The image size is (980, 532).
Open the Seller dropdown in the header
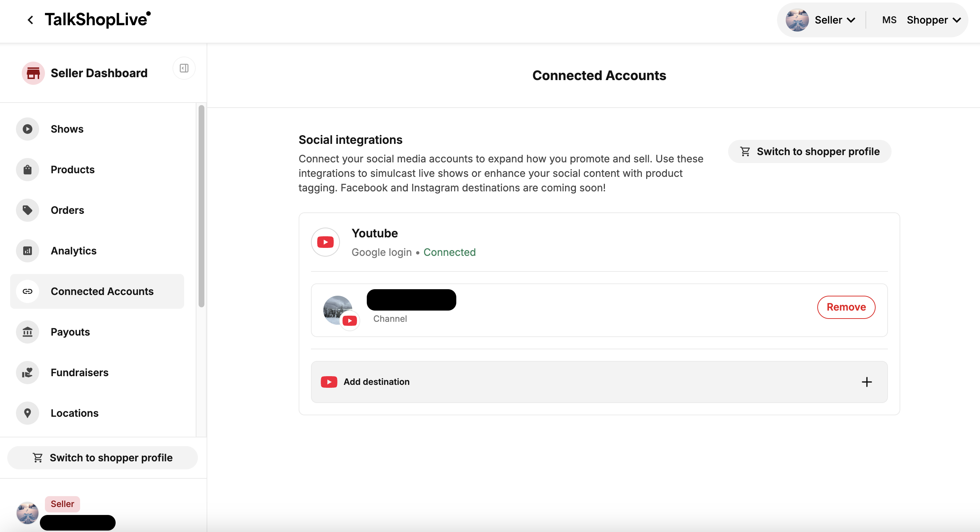(x=835, y=20)
